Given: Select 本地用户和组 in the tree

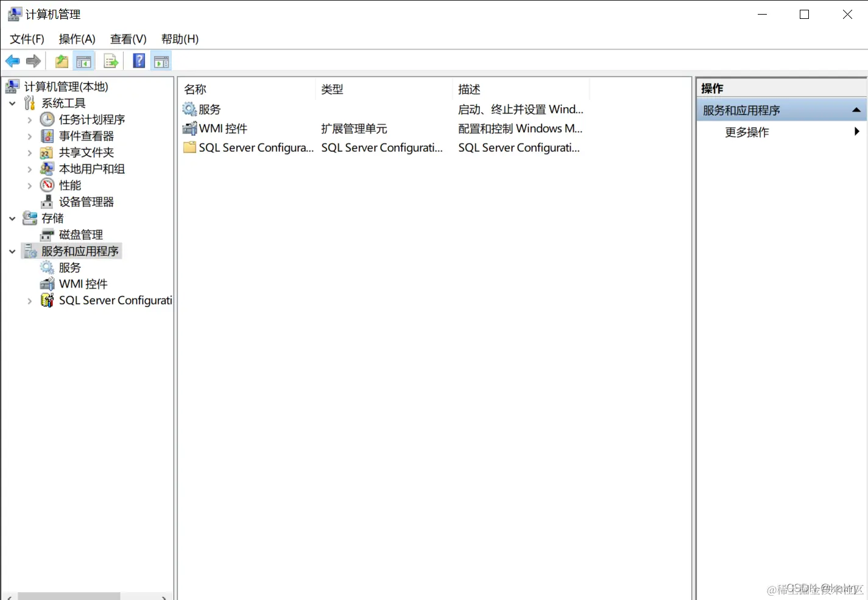Looking at the screenshot, I should tap(92, 169).
